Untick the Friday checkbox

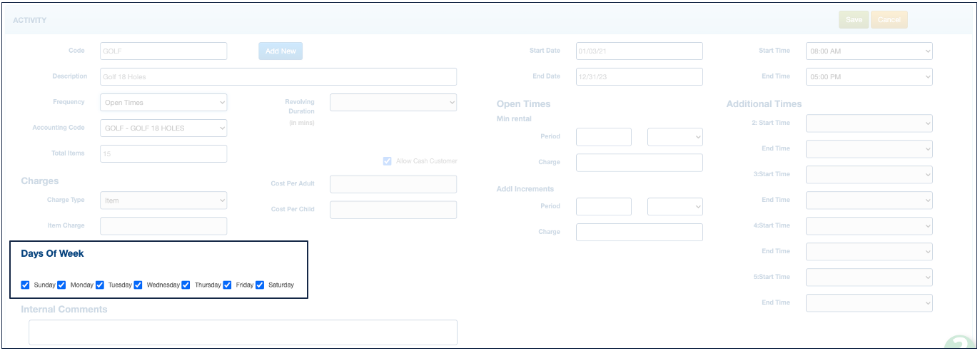227,285
